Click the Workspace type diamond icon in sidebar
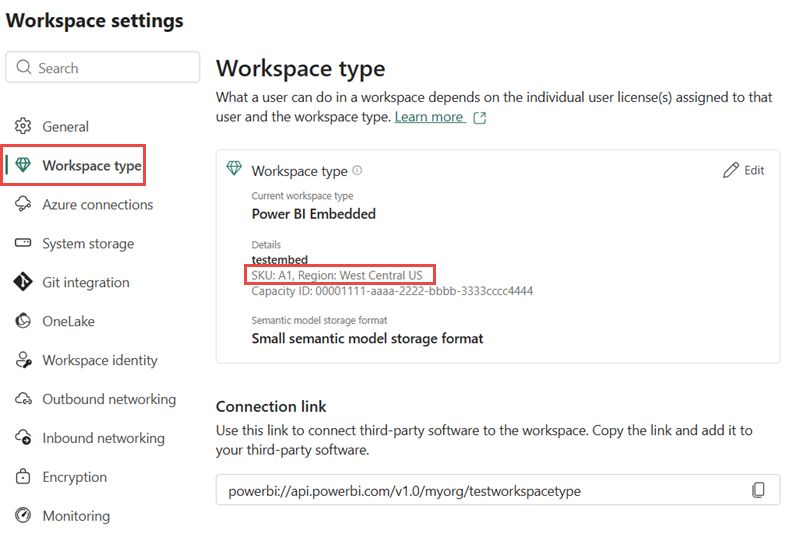The image size is (800, 534). pos(23,165)
